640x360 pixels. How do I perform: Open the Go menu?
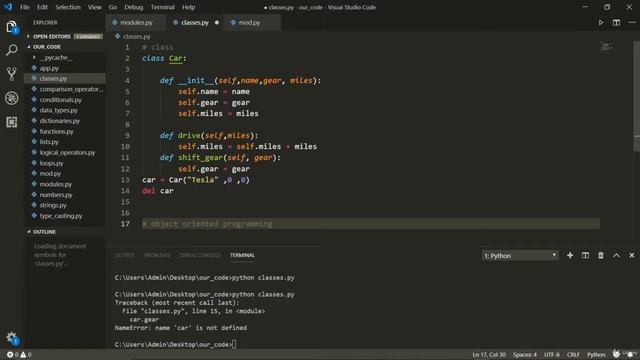113,7
